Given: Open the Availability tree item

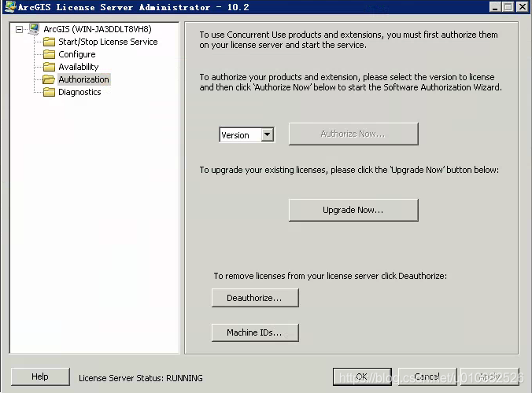Looking at the screenshot, I should click(x=79, y=67).
